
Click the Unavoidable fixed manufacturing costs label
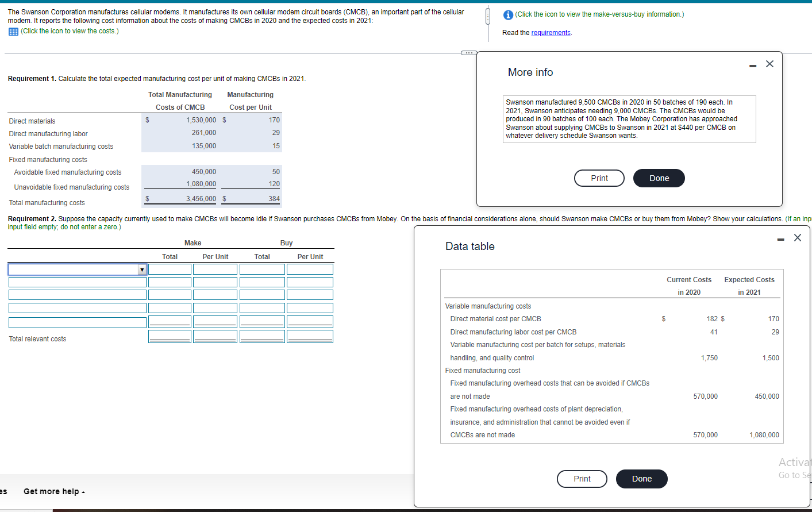coord(72,187)
